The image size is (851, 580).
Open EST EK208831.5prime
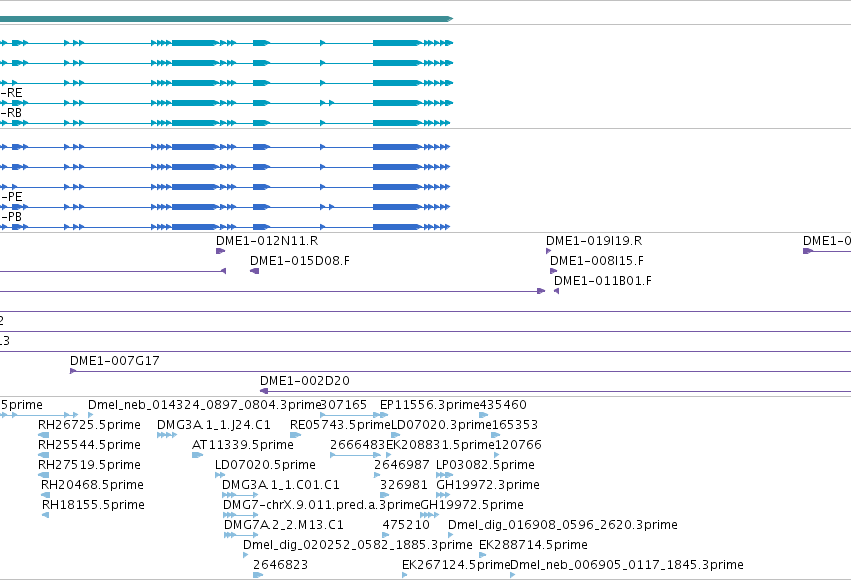point(440,445)
